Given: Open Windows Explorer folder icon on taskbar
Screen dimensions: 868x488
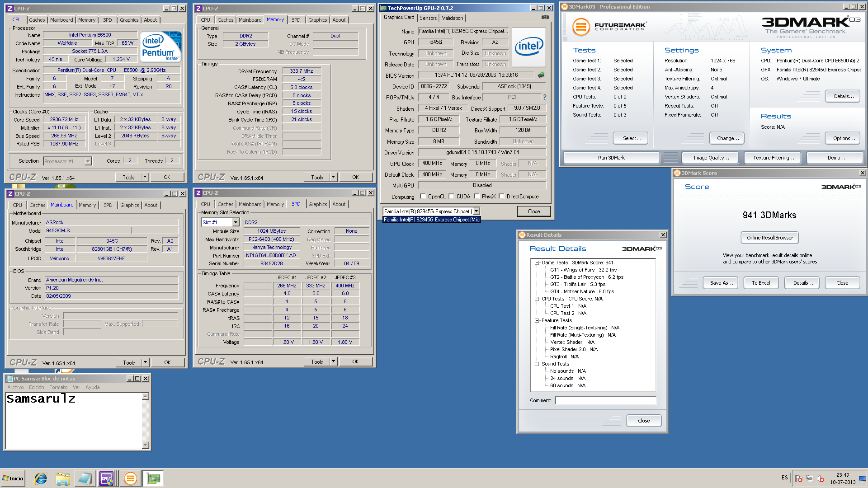Looking at the screenshot, I should (x=63, y=479).
